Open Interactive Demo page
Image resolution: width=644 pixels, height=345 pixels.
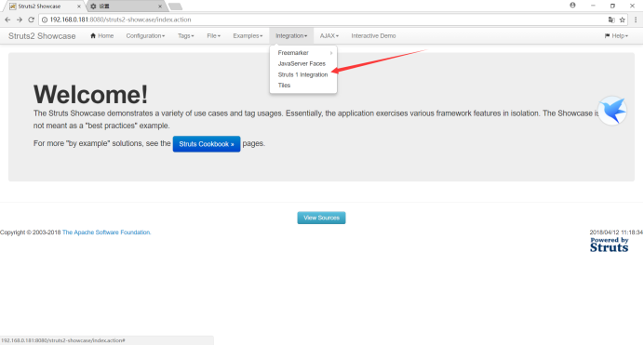coord(373,36)
